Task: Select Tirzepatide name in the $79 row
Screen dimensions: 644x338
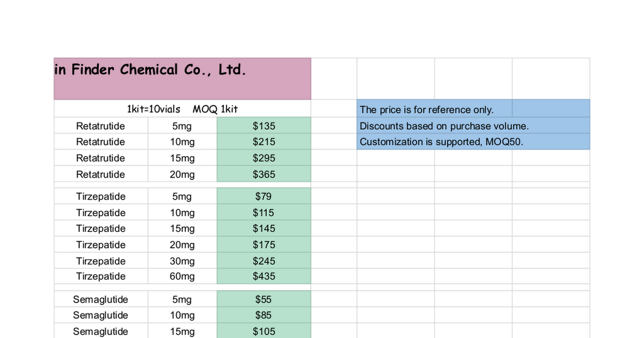Action: click(x=101, y=196)
